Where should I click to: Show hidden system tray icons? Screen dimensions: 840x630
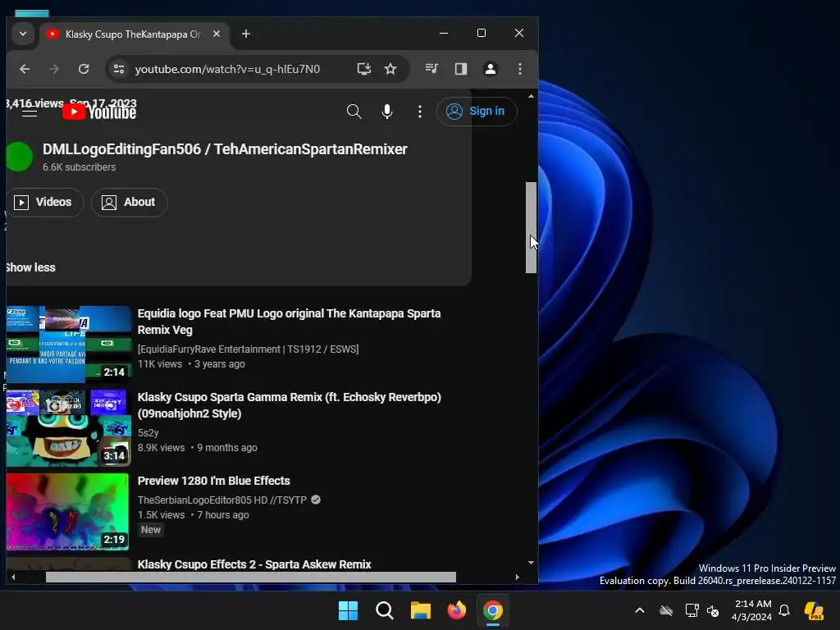[x=640, y=610]
